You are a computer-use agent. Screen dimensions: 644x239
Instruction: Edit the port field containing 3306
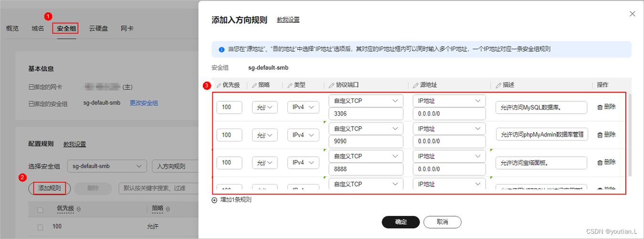coord(366,114)
